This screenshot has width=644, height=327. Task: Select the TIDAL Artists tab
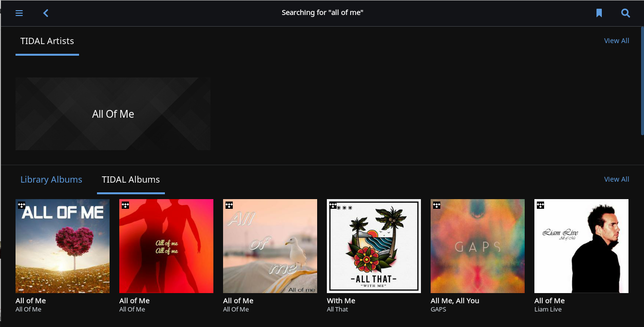coord(47,41)
